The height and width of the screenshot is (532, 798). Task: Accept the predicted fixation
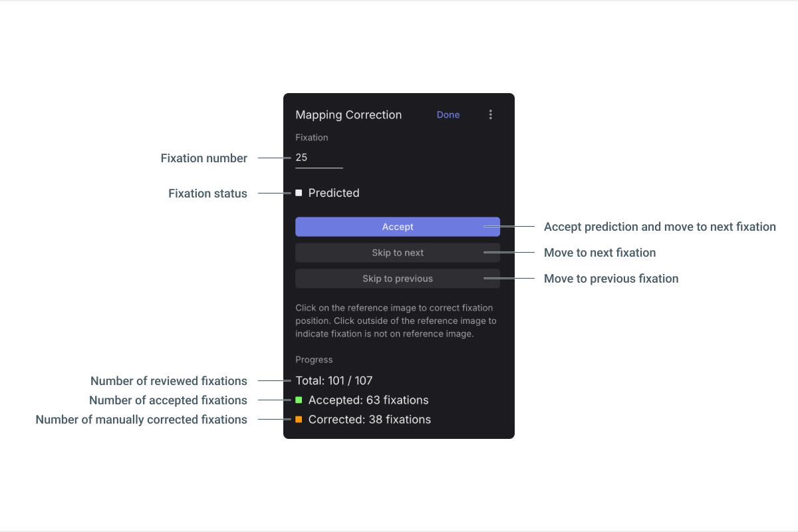[x=398, y=227]
